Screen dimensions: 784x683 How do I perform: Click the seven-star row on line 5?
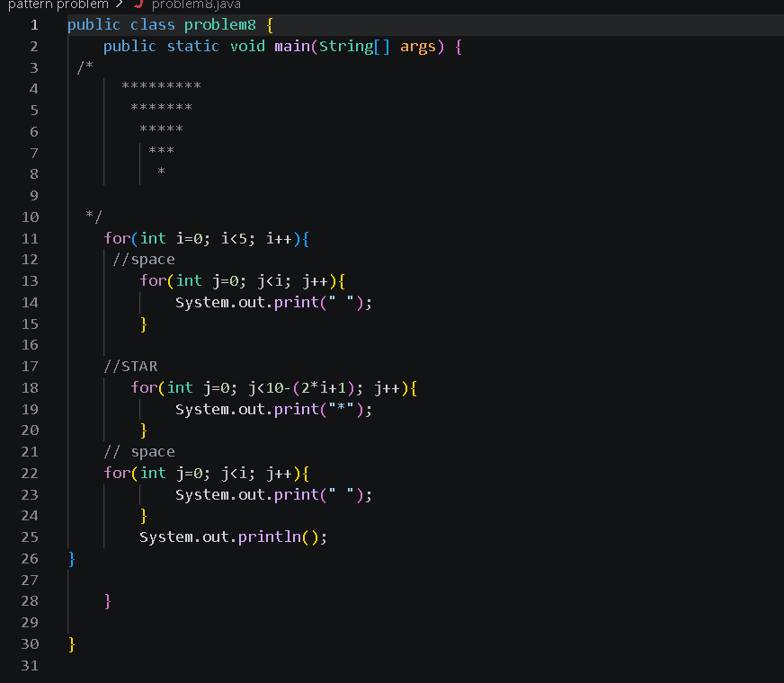tap(162, 108)
